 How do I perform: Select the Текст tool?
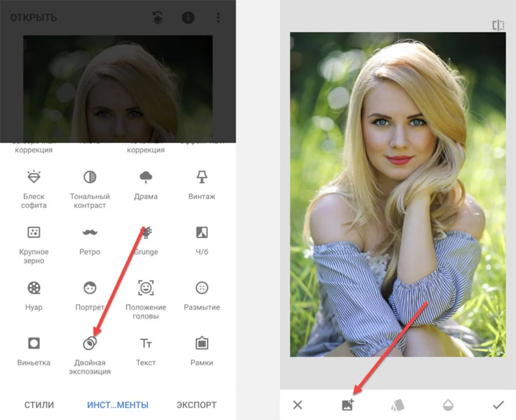tap(146, 351)
